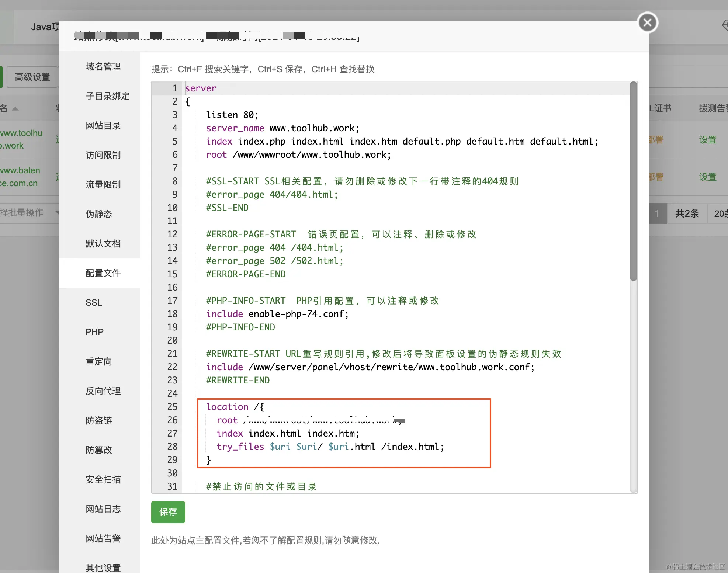Click line number 25 in the gutter
728x573 pixels.
click(172, 407)
